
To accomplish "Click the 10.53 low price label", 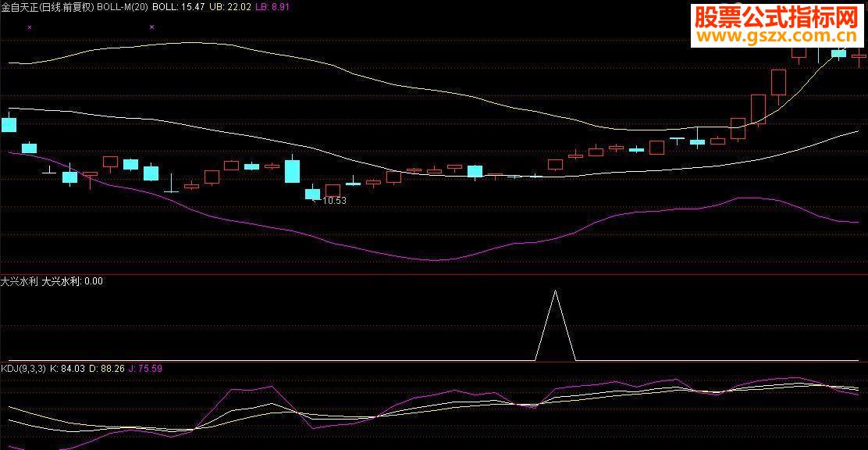I will point(334,201).
